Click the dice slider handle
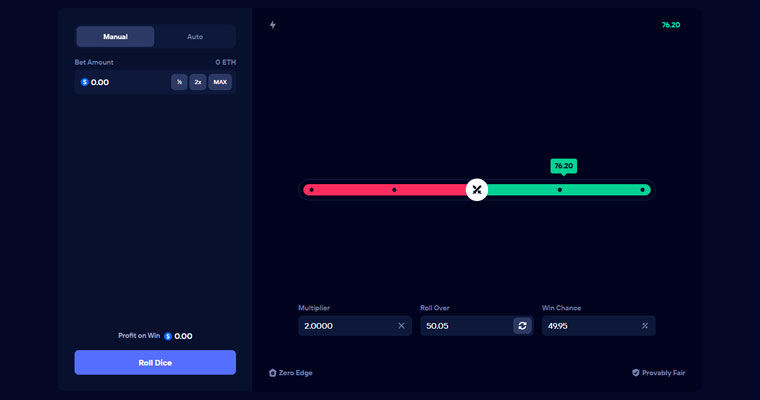The width and height of the screenshot is (760, 400). 477,190
